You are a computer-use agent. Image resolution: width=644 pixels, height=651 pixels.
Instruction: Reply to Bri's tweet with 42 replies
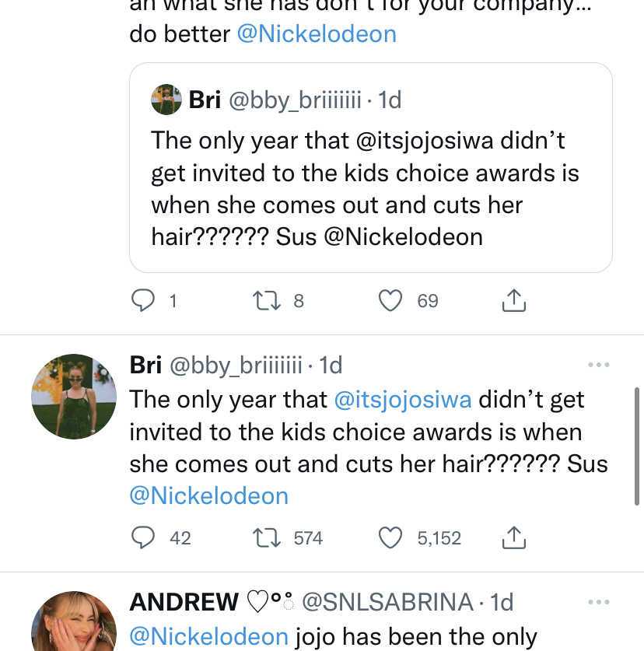[142, 537]
